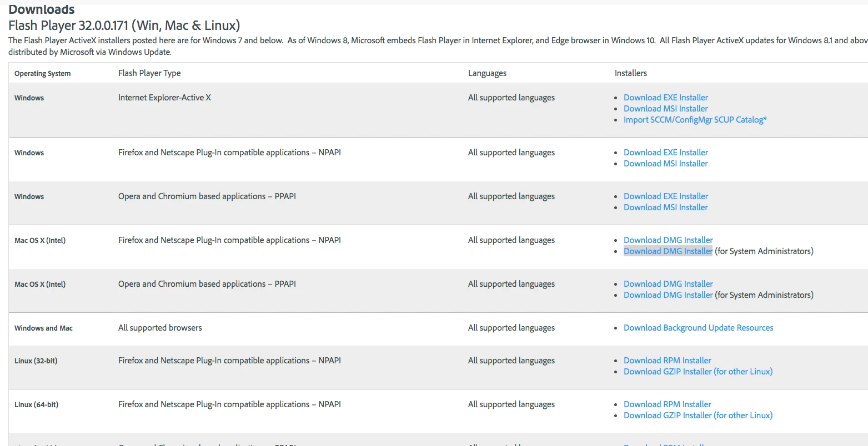Click 'Mac OS X (Intel)' in the NPAPI row
868x446 pixels.
[40, 241]
